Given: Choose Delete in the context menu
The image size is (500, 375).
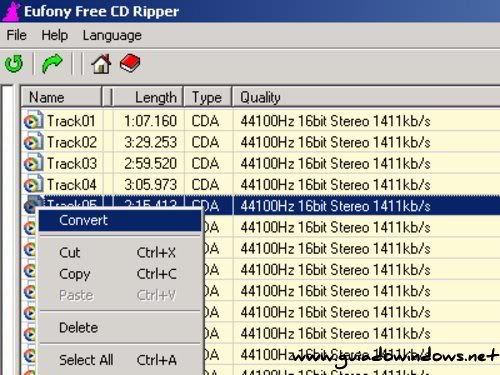Looking at the screenshot, I should [120, 328].
